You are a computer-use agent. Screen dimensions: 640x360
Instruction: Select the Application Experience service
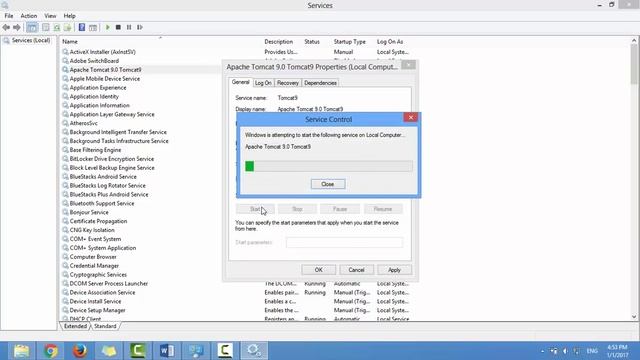click(98, 88)
